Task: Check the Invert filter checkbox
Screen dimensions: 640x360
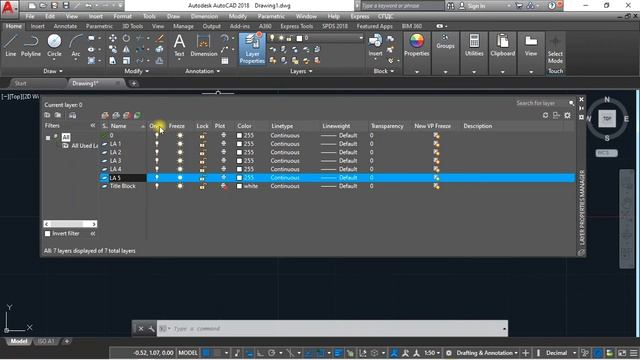Action: 48,233
